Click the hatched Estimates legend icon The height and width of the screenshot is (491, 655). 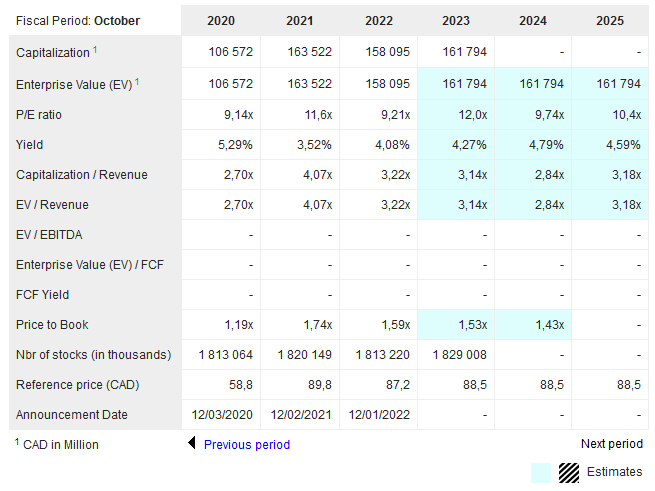point(569,472)
